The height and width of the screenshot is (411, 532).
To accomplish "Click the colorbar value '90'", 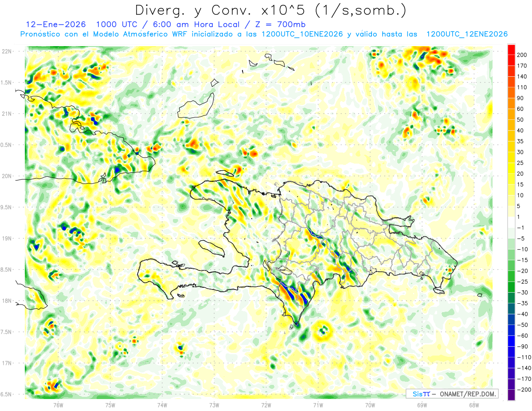I will pos(520,98).
